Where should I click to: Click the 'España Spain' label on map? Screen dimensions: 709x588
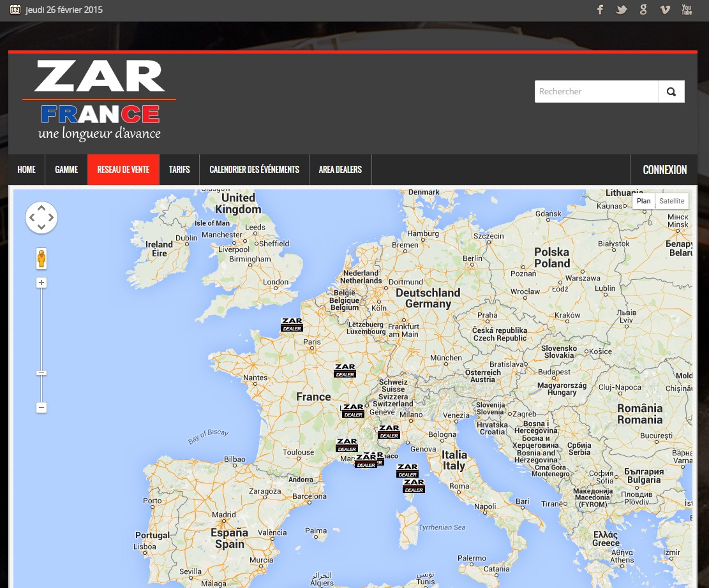pos(230,538)
